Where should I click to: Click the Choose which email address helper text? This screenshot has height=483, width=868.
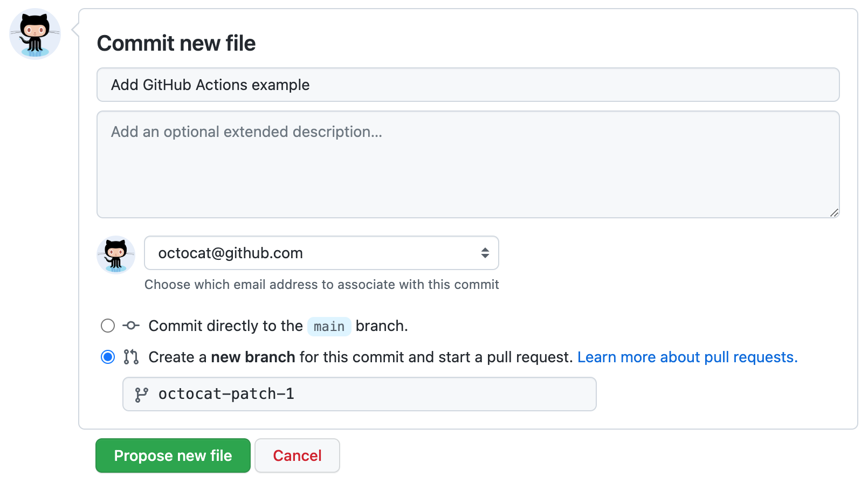pos(321,285)
